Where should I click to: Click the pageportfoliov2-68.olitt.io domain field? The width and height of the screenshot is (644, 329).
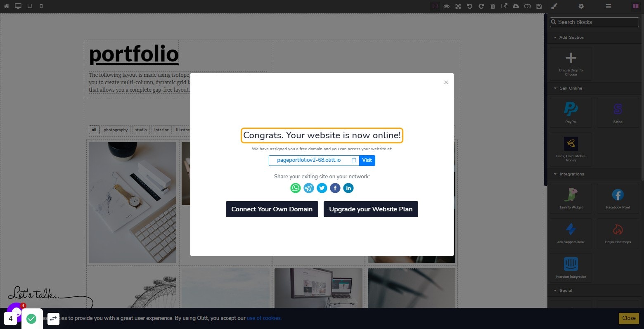(x=309, y=160)
